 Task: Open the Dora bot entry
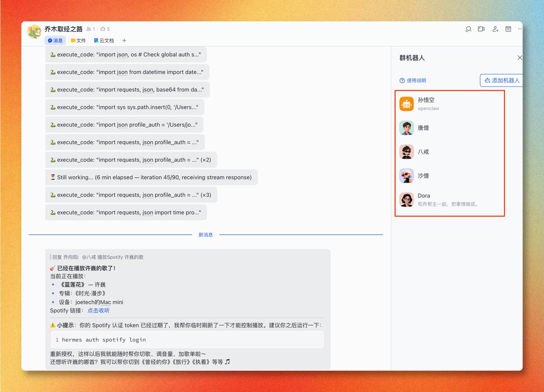click(450, 200)
